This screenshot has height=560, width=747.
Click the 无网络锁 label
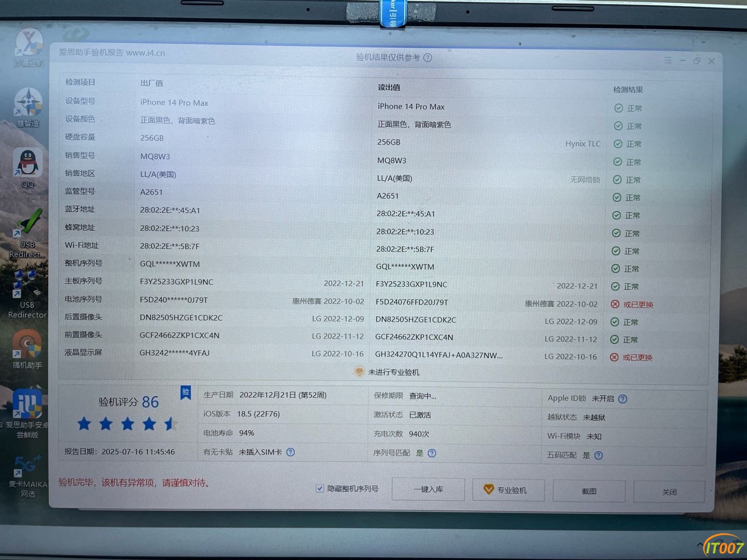(x=585, y=179)
